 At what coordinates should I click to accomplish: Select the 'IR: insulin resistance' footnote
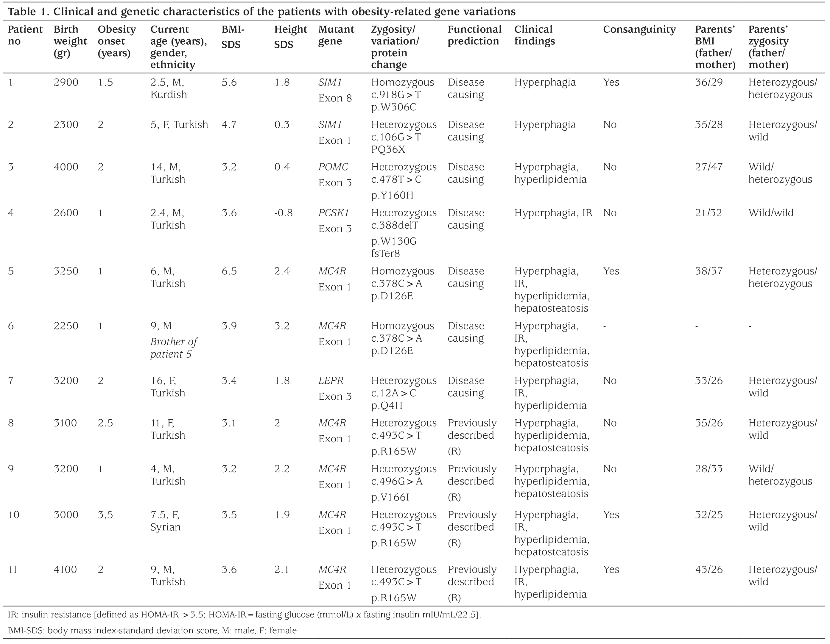tap(245, 614)
